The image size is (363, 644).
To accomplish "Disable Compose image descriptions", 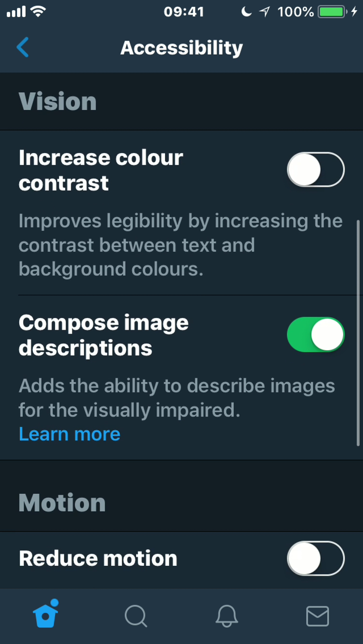I will click(315, 334).
